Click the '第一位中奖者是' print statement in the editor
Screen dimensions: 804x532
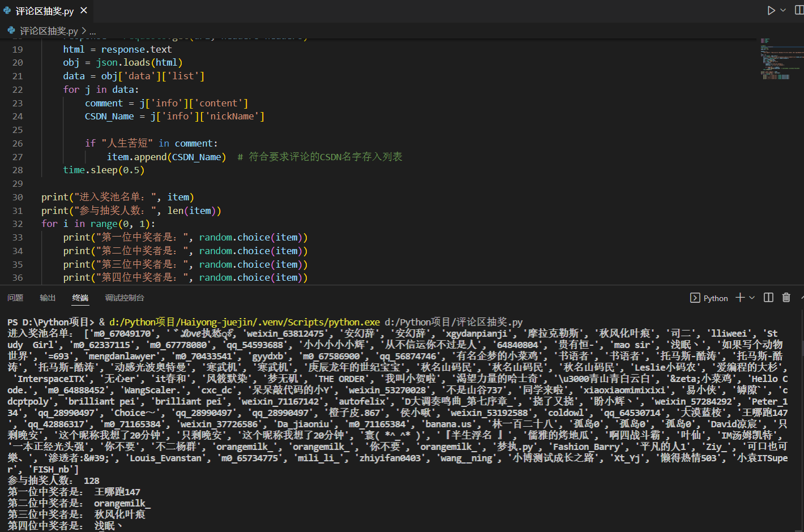185,237
